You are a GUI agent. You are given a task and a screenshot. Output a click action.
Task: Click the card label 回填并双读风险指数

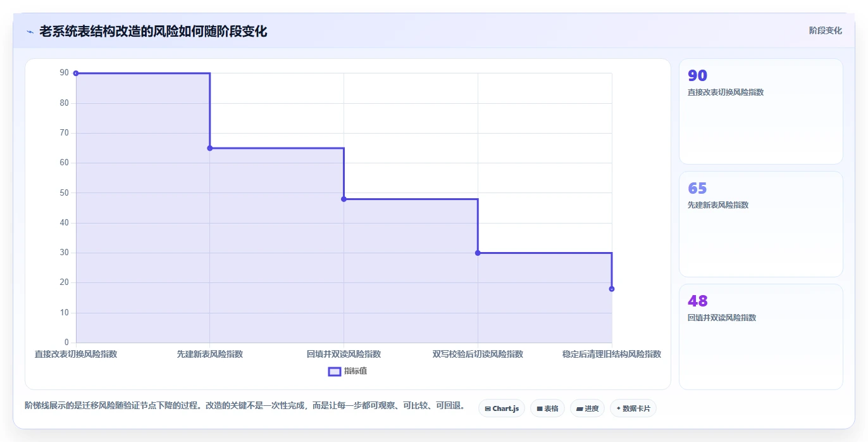click(722, 318)
